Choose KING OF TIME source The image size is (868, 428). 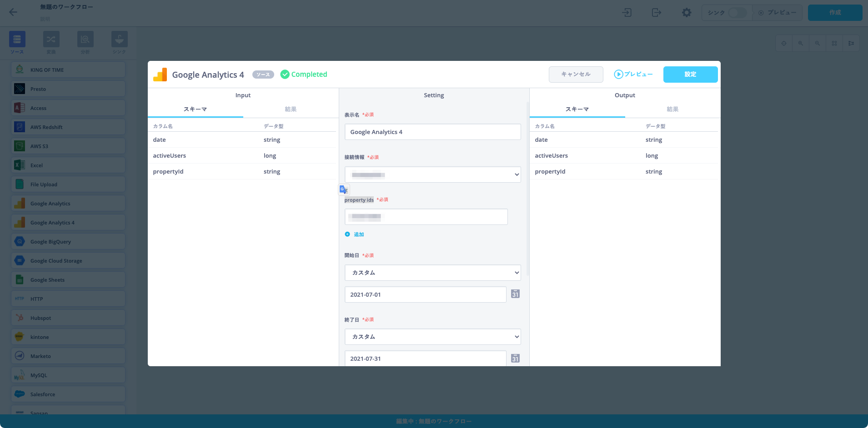[68, 70]
